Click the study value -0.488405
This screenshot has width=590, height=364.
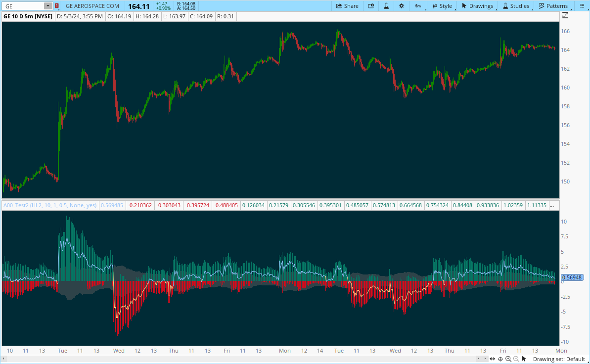click(x=226, y=206)
